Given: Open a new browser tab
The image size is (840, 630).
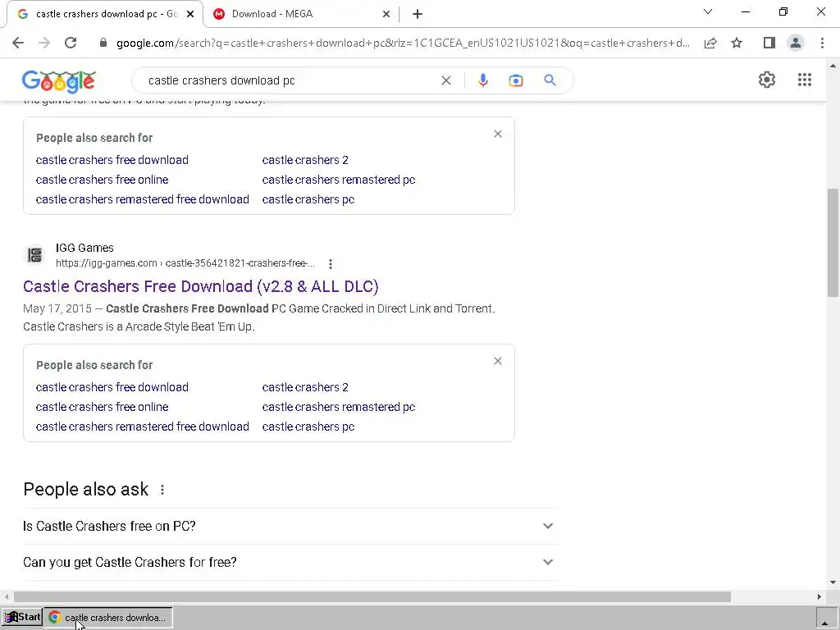Looking at the screenshot, I should [x=418, y=14].
